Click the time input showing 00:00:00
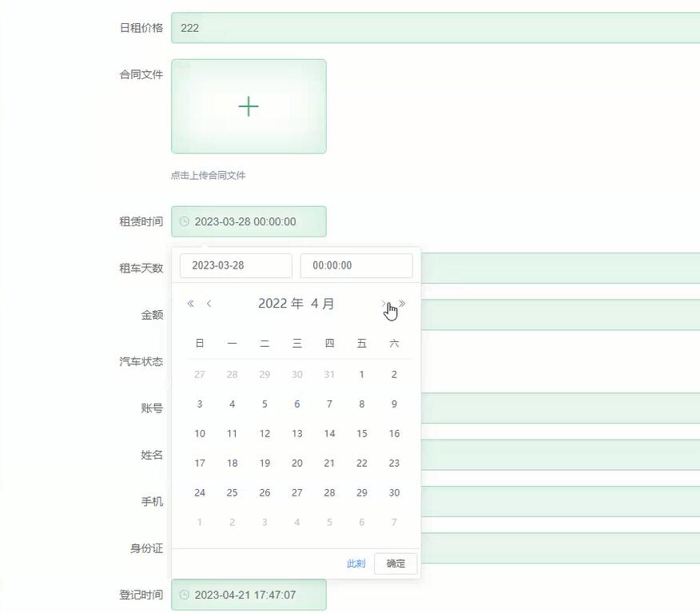The image size is (700, 613). pos(356,265)
